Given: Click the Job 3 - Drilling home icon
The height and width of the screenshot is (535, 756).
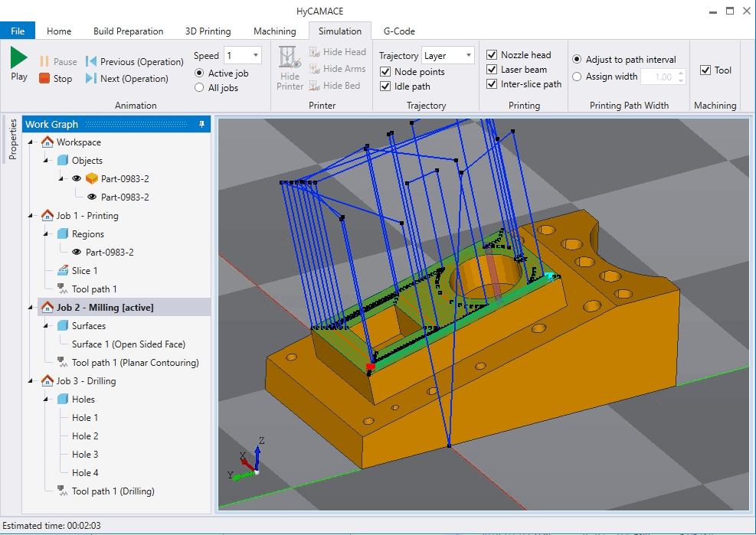Looking at the screenshot, I should click(47, 380).
